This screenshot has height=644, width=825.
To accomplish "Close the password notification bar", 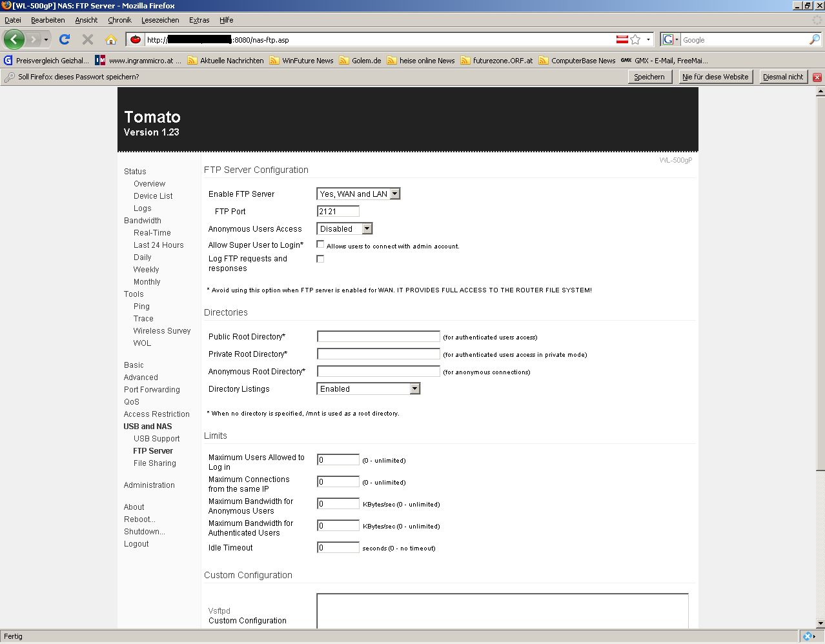I will tap(817, 77).
